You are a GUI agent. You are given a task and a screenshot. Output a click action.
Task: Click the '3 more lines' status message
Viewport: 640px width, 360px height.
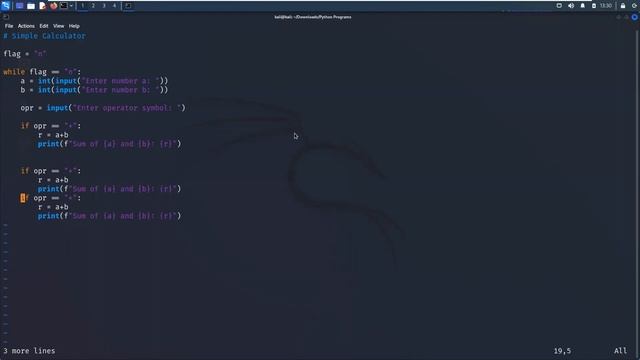(29, 351)
